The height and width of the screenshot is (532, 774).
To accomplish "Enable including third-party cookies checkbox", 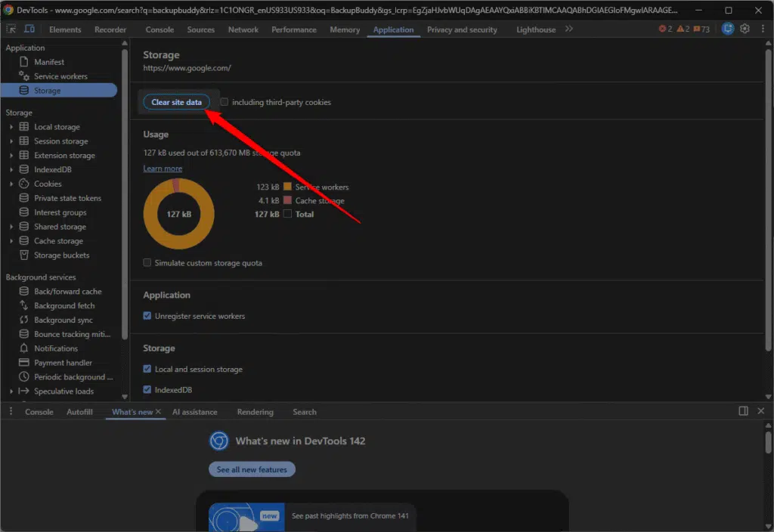I will 224,102.
